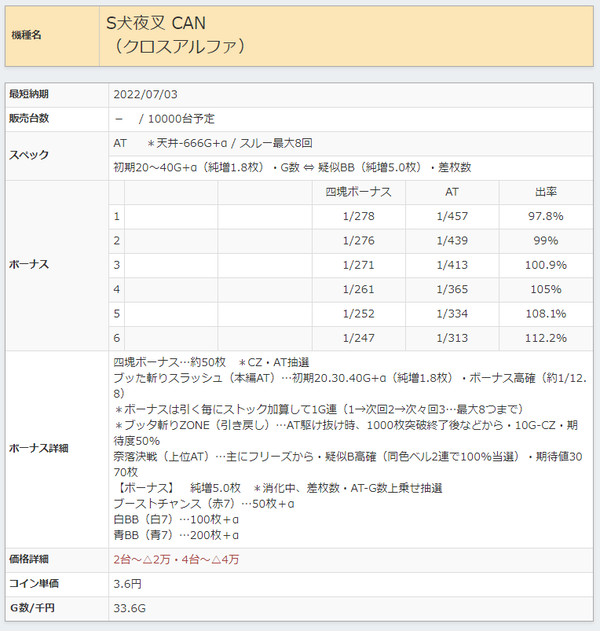Select the AT probability '1/313'

click(x=452, y=338)
